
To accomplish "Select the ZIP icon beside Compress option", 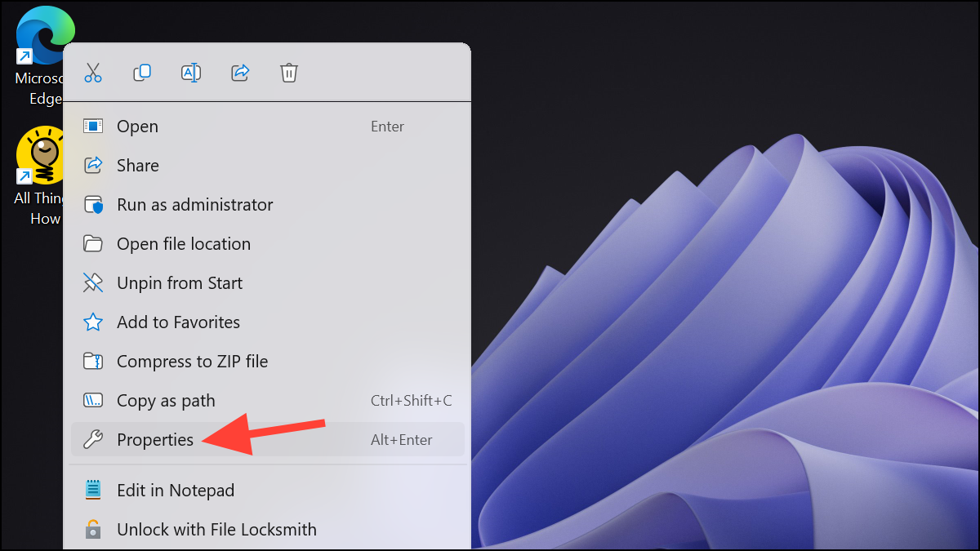I will point(93,361).
